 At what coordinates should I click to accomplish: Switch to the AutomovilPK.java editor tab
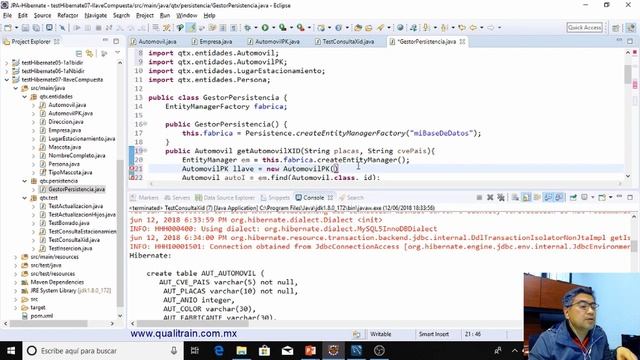[273, 42]
